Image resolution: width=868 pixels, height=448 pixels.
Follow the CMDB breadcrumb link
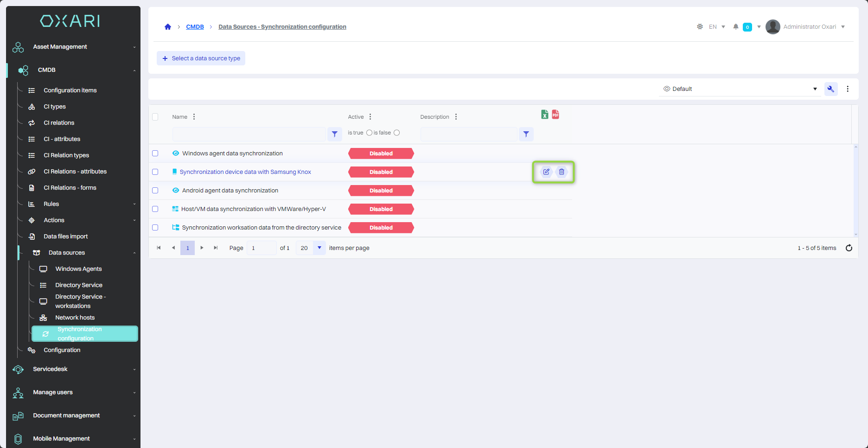(195, 27)
